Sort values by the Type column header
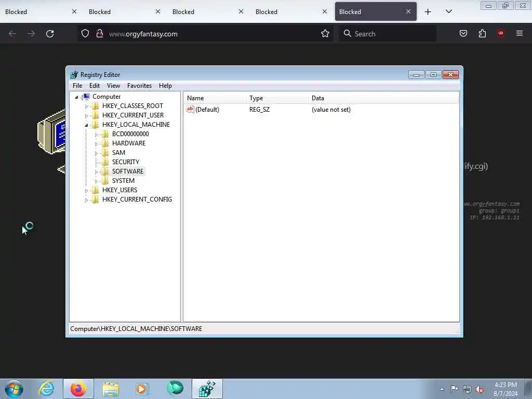This screenshot has height=399, width=532. point(277,98)
